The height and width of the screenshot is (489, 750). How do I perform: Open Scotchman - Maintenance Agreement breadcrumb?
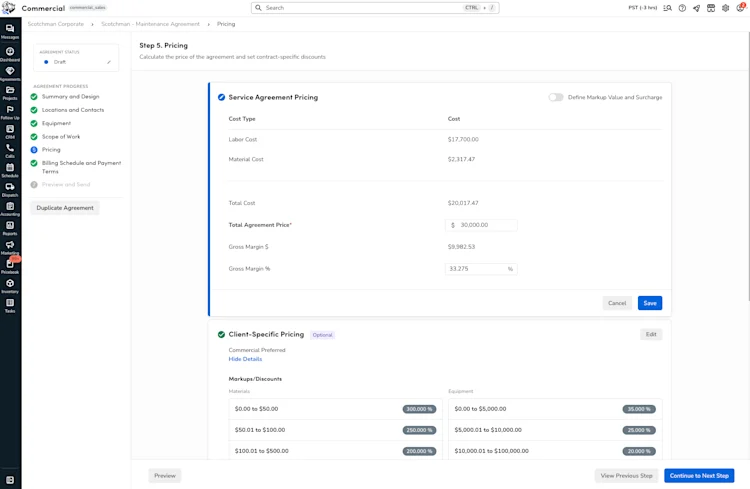(x=150, y=24)
